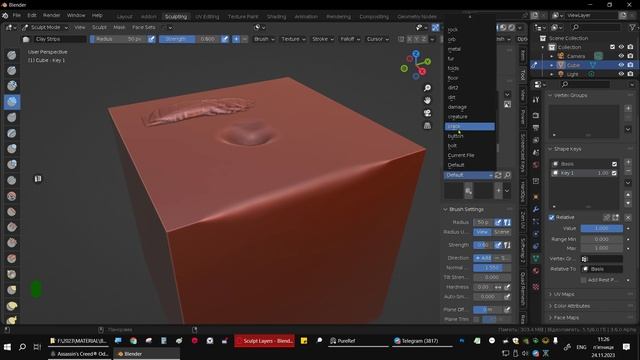Open the Texture dropdown in tool header
Image resolution: width=640 pixels, height=360 pixels.
293,39
